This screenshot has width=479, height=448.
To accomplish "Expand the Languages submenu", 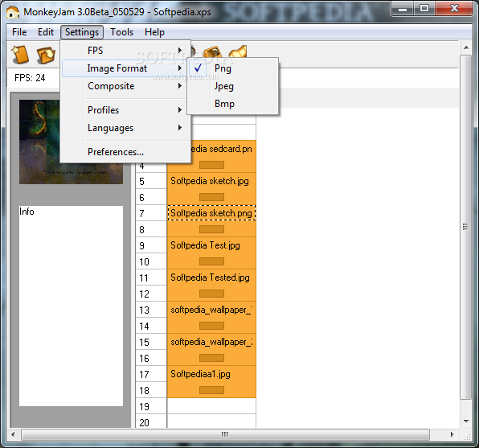I will pyautogui.click(x=125, y=128).
